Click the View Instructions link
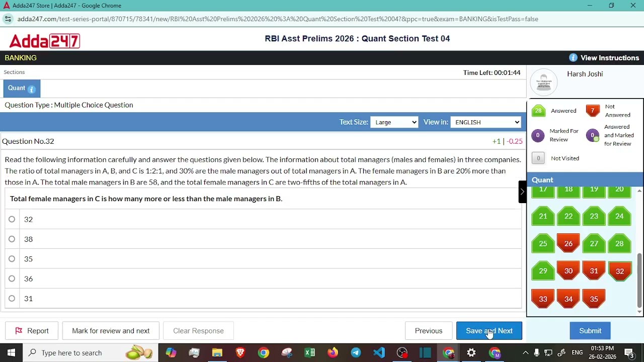Image resolution: width=644 pixels, height=362 pixels. tap(610, 58)
